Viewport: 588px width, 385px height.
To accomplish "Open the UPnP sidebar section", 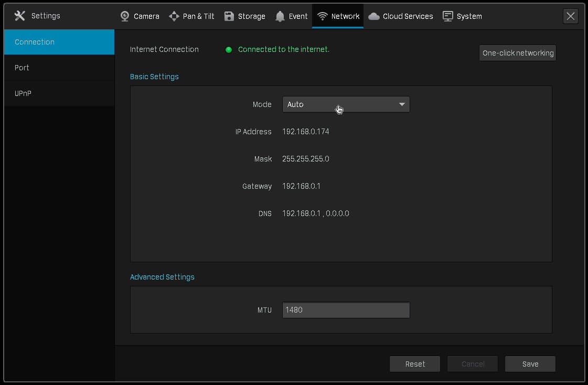I will click(x=59, y=93).
